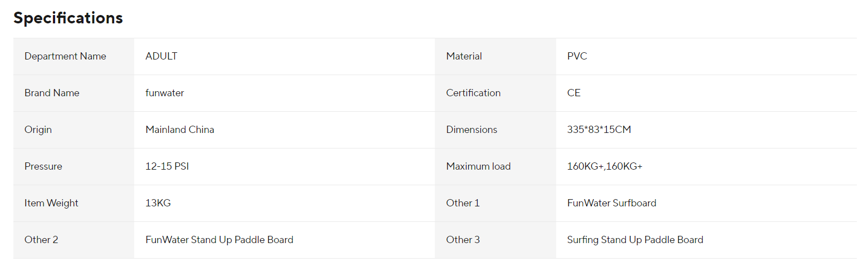Screen dimensions: 868x272
Task: Select the Material label cell
Action: pyautogui.click(x=496, y=56)
